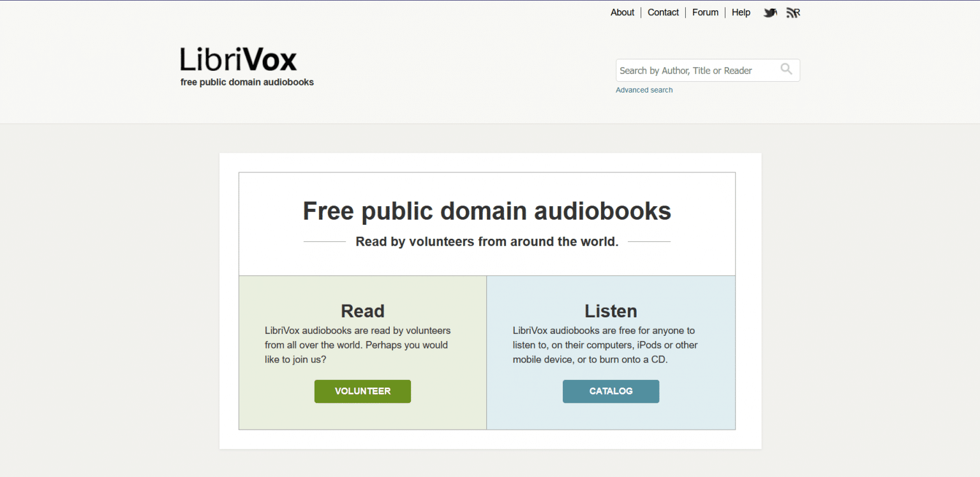Image resolution: width=980 pixels, height=477 pixels.
Task: Click the 'Read by volunteers' subtitle text
Action: tap(487, 241)
